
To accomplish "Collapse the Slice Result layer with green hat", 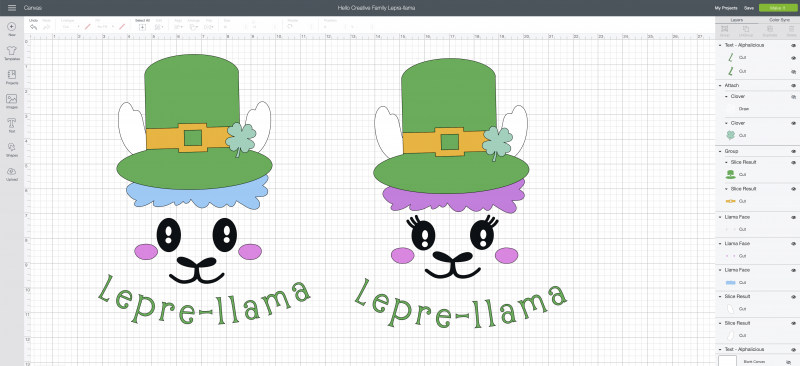I will (727, 162).
